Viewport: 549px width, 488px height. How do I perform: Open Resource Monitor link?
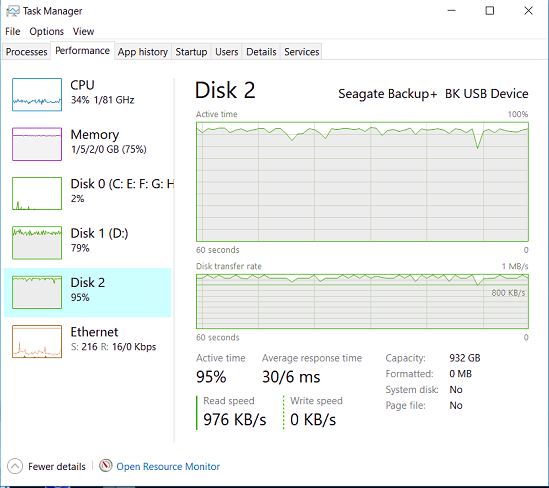[x=168, y=467]
